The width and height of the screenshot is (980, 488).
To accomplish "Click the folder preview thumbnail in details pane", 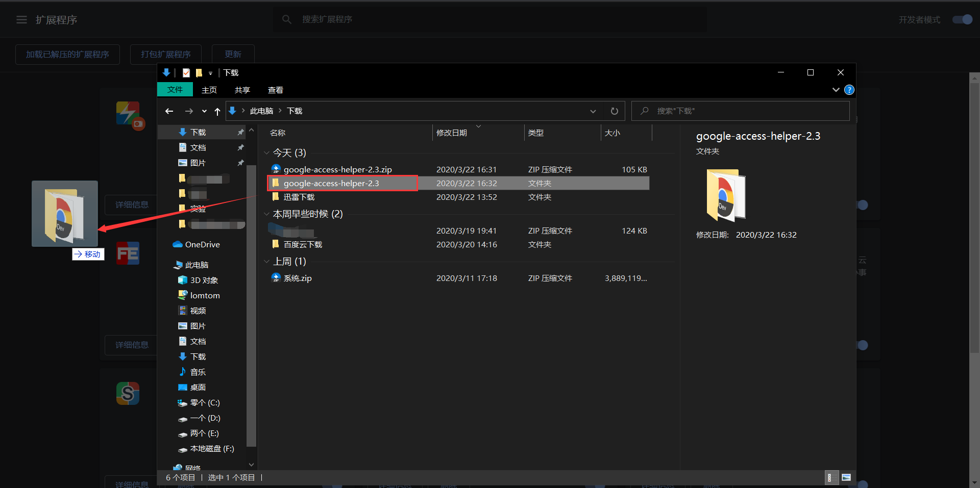I will point(726,195).
